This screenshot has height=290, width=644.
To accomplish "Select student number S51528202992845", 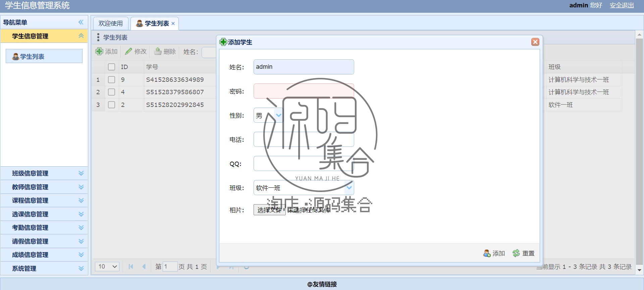I will tap(175, 105).
